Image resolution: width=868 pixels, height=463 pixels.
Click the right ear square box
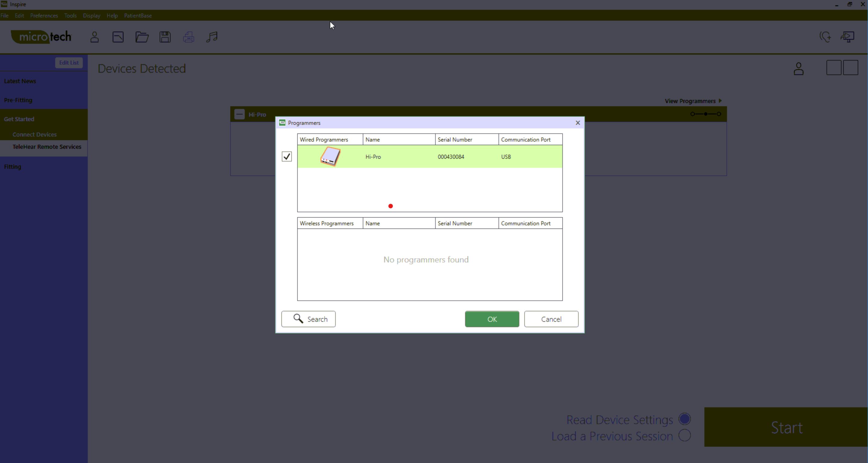851,68
